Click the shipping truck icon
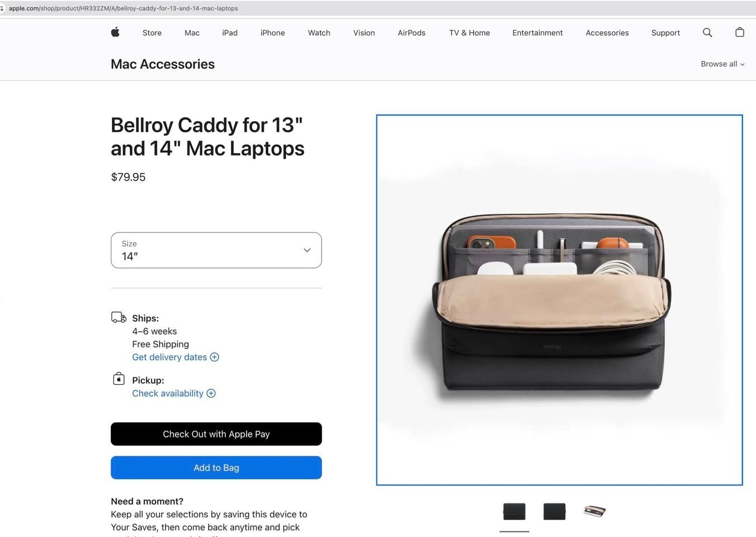756x537 pixels. pos(119,318)
